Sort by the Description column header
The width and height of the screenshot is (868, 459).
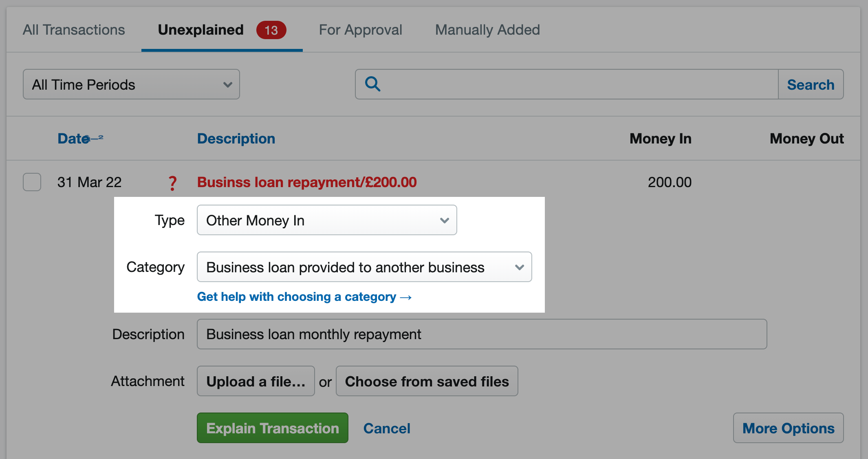coord(236,139)
